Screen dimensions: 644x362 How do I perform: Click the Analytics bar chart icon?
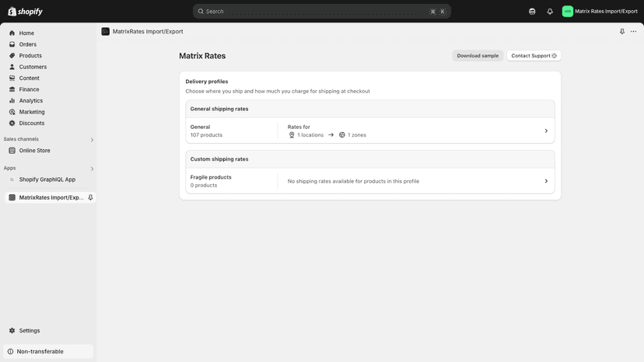[x=12, y=100]
